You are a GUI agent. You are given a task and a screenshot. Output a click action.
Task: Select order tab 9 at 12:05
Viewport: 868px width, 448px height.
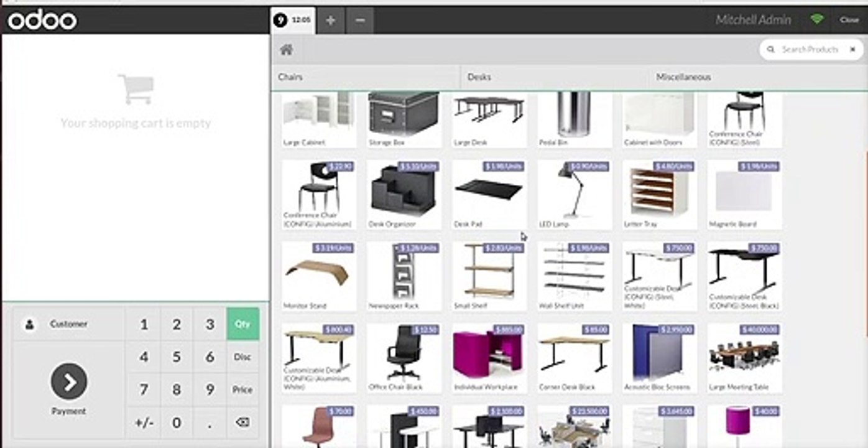pyautogui.click(x=293, y=21)
